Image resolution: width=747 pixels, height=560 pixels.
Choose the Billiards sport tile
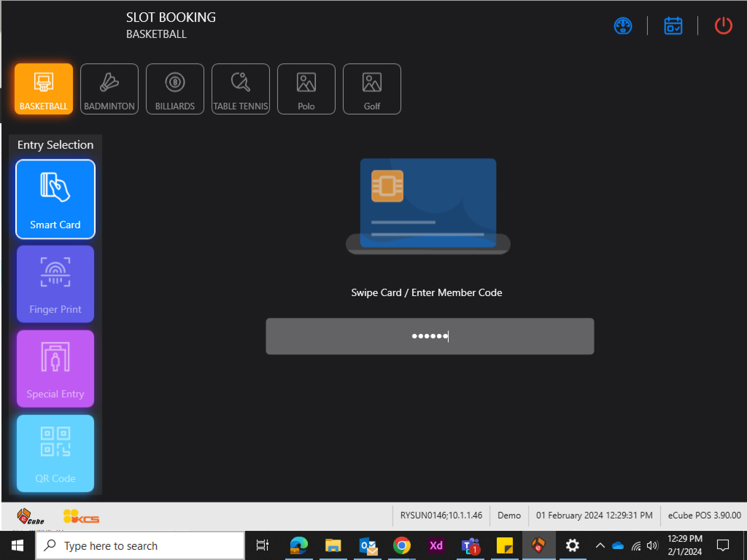pos(175,89)
